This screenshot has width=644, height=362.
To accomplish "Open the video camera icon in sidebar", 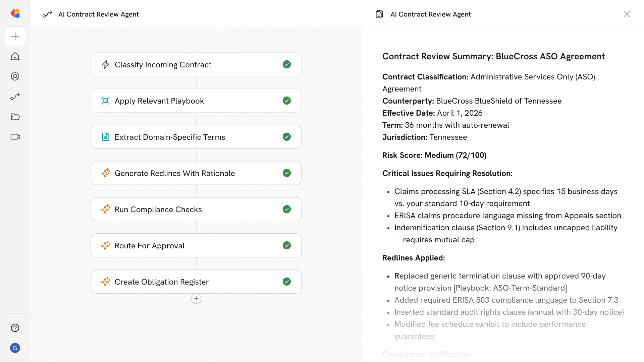I will pyautogui.click(x=15, y=137).
